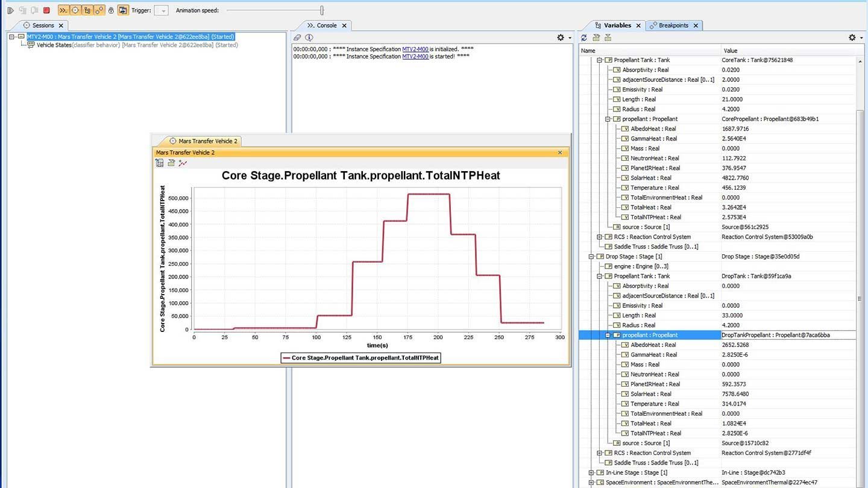The width and height of the screenshot is (868, 488).
Task: Click the chart plot line icon
Action: click(183, 163)
